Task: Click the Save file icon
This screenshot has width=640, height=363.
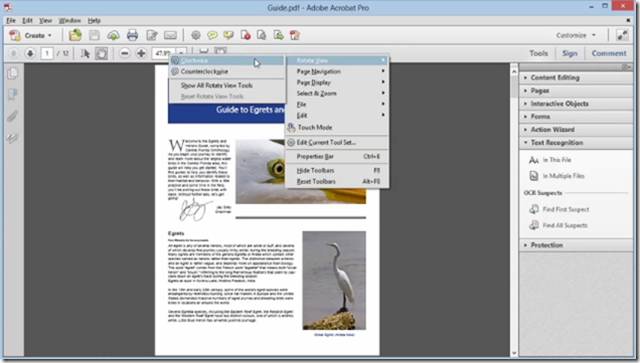Action: pos(94,35)
